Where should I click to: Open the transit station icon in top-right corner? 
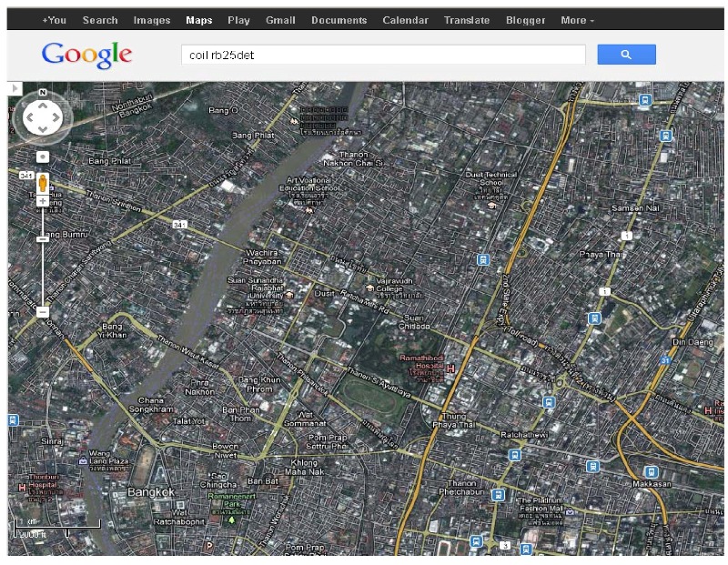pos(645,99)
